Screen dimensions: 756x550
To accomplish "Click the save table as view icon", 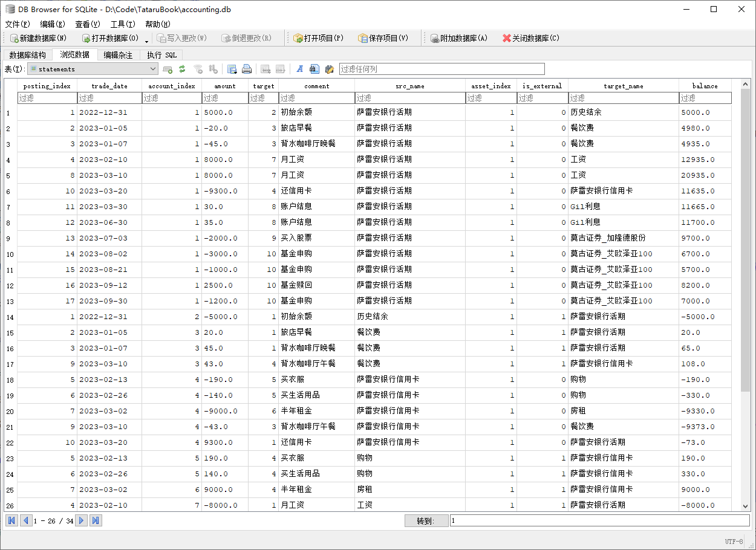I will point(232,69).
